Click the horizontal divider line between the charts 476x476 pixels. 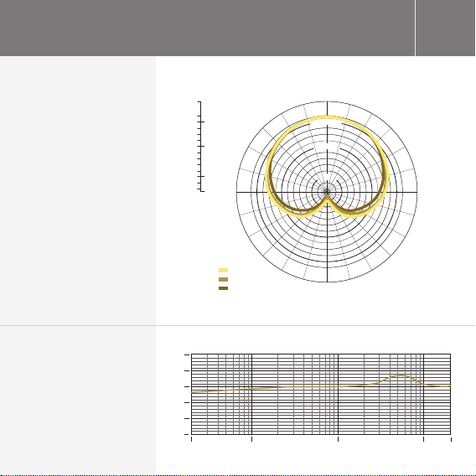click(x=237, y=325)
